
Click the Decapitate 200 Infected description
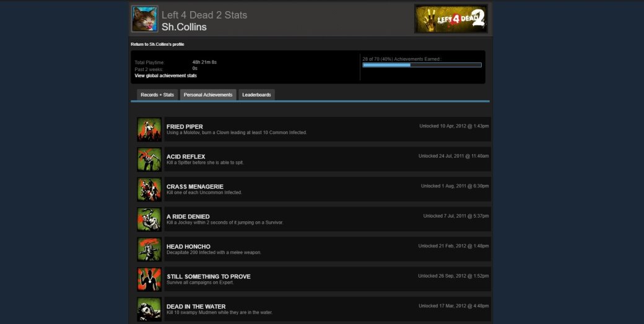pyautogui.click(x=214, y=253)
